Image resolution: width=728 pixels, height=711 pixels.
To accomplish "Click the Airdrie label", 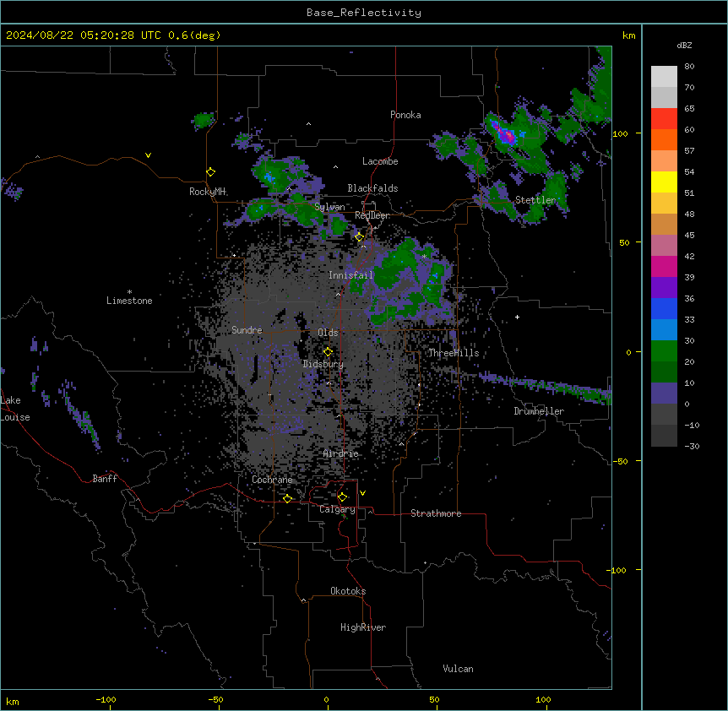I will tap(341, 453).
